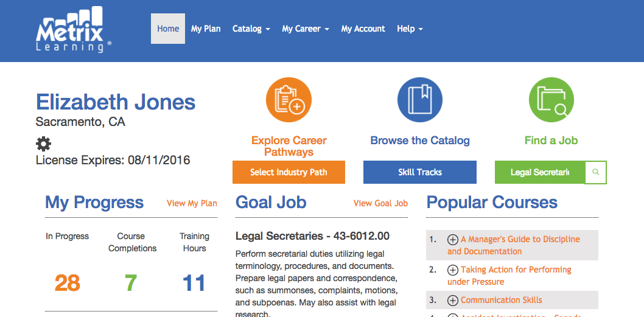644x317 pixels.
Task: Follow the View My Plan link
Action: click(x=192, y=203)
